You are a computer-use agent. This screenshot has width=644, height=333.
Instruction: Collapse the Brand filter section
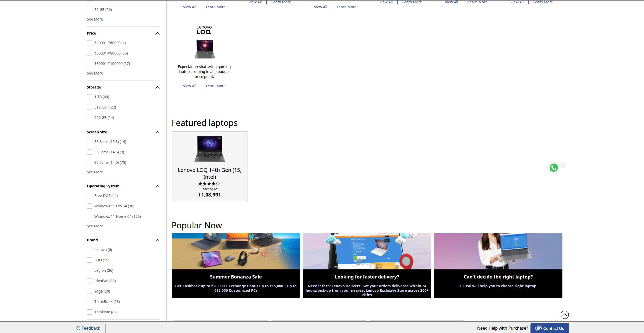(x=157, y=240)
